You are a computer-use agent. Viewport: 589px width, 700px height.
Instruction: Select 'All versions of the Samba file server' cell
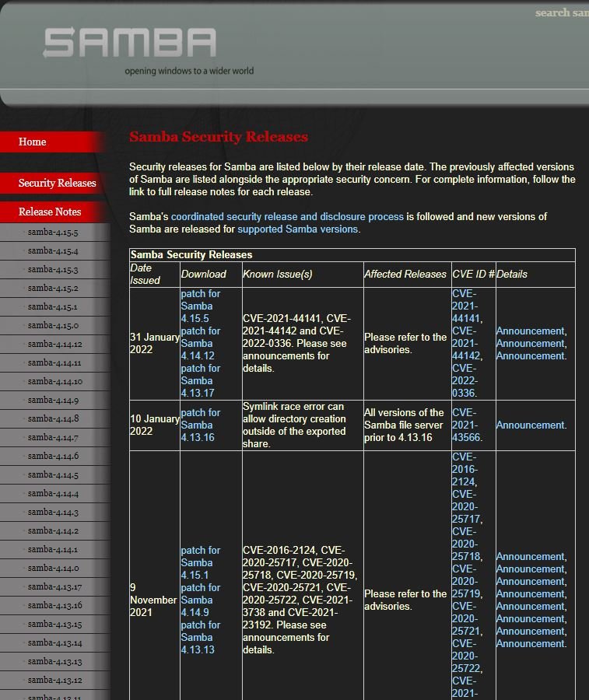click(x=407, y=425)
